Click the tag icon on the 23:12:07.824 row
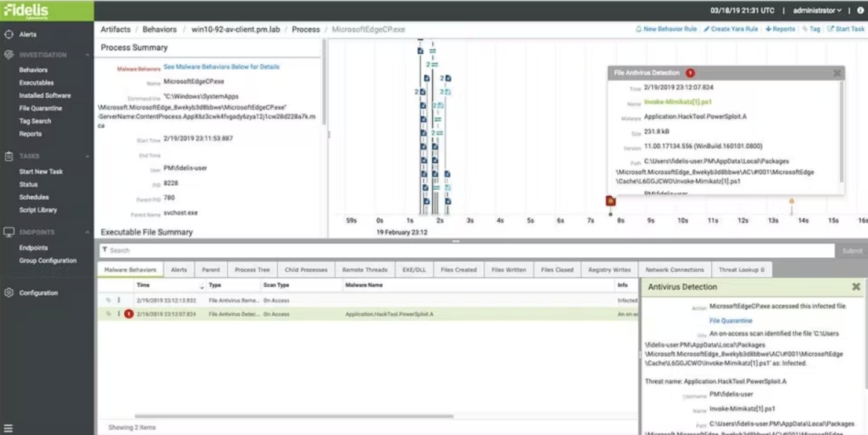The height and width of the screenshot is (435, 868). (x=108, y=314)
